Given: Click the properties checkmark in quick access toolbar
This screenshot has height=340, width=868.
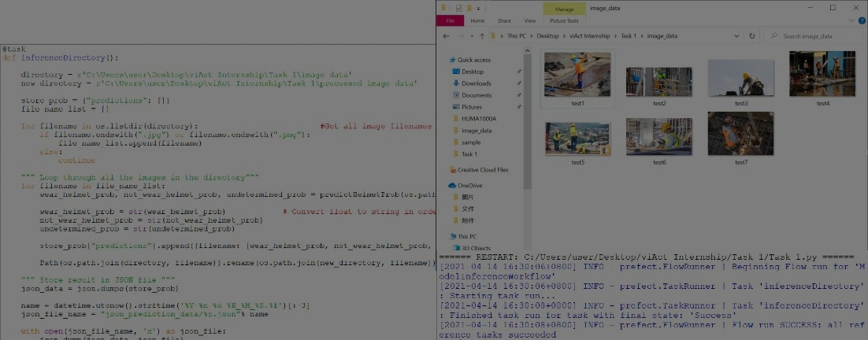Looking at the screenshot, I should (x=458, y=7).
